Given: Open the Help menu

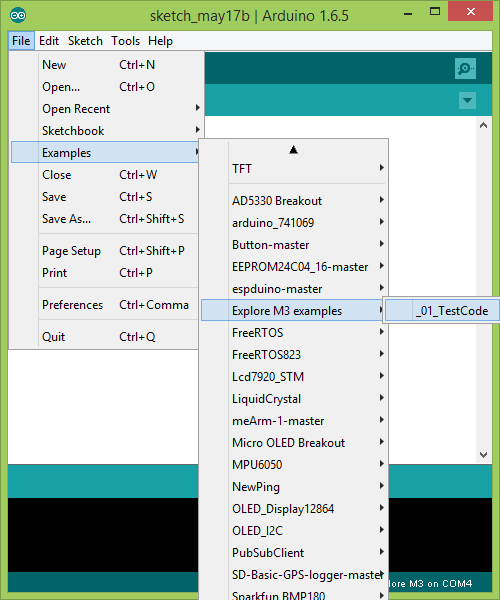Looking at the screenshot, I should tap(160, 41).
